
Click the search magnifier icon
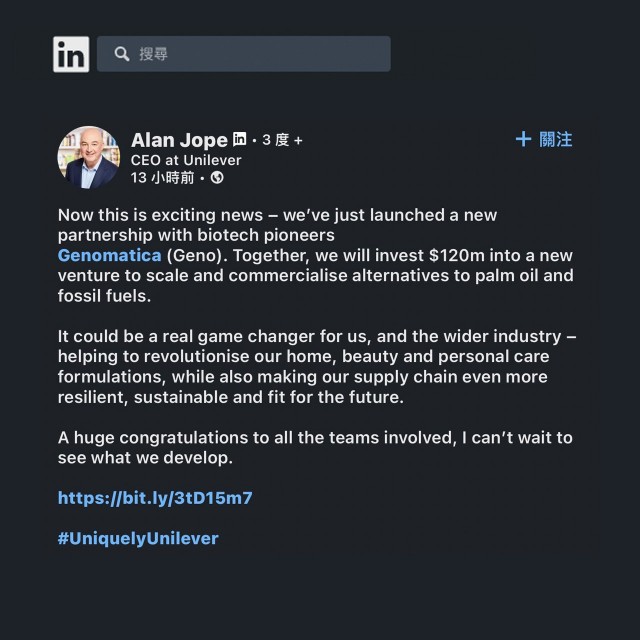coord(122,54)
